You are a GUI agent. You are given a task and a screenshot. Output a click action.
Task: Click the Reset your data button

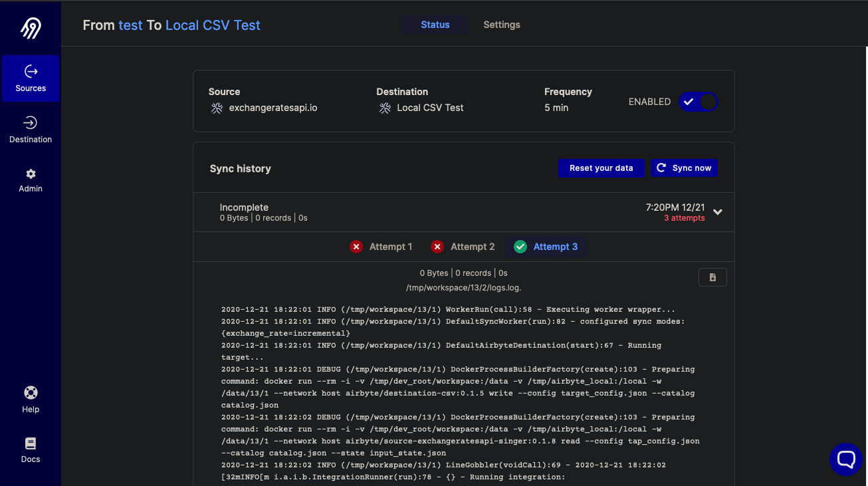pos(601,168)
